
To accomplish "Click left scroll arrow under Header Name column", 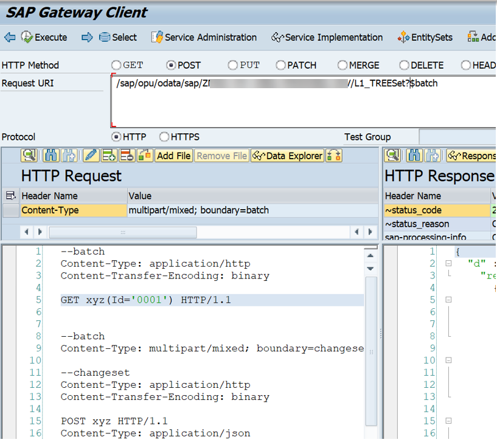I will [x=27, y=232].
